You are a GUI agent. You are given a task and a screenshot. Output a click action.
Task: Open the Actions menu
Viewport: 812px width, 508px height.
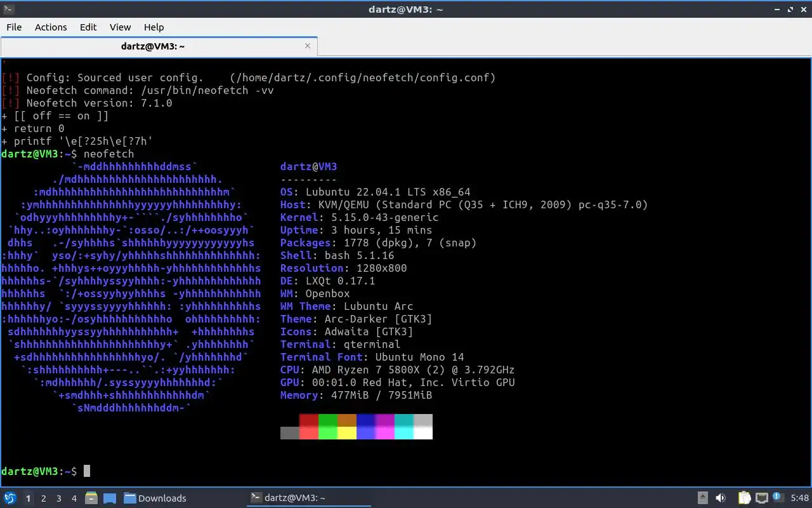51,27
